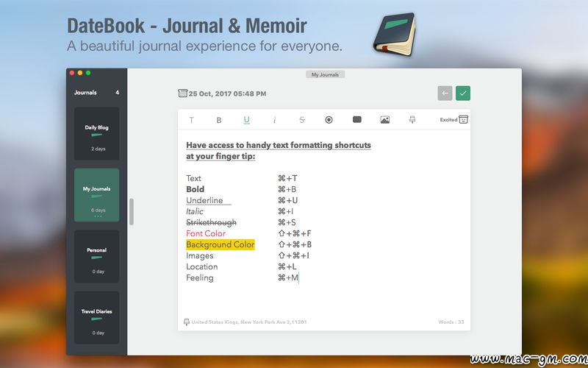Click the DateBook app book icon

(x=395, y=35)
